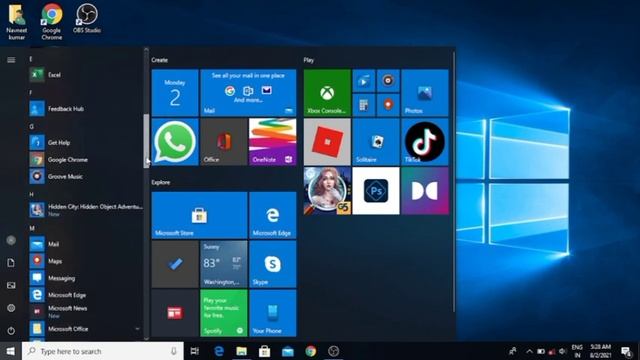Image resolution: width=640 pixels, height=360 pixels.
Task: Expand the Start menu hamburger button
Action: click(11, 60)
